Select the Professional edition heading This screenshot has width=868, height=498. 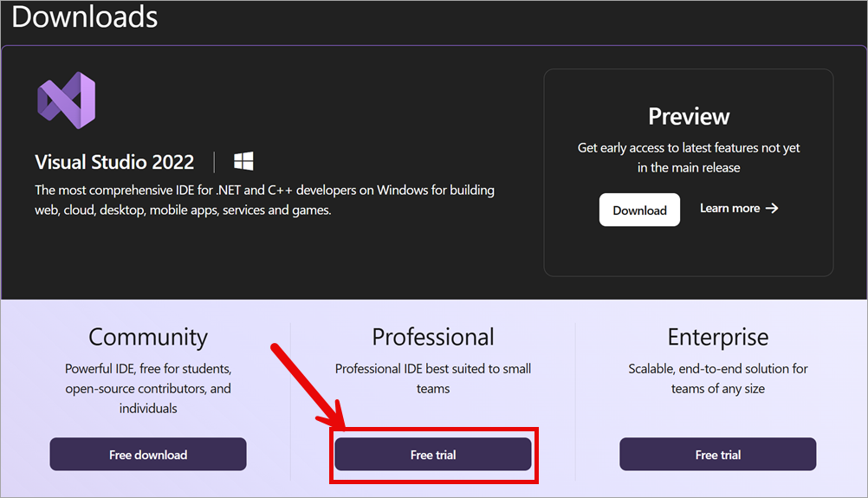(x=433, y=337)
